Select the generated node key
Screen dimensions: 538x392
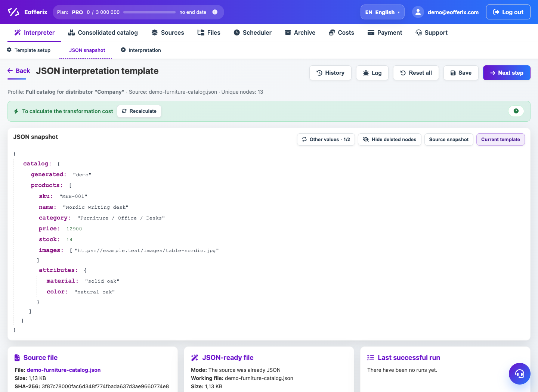[49, 174]
